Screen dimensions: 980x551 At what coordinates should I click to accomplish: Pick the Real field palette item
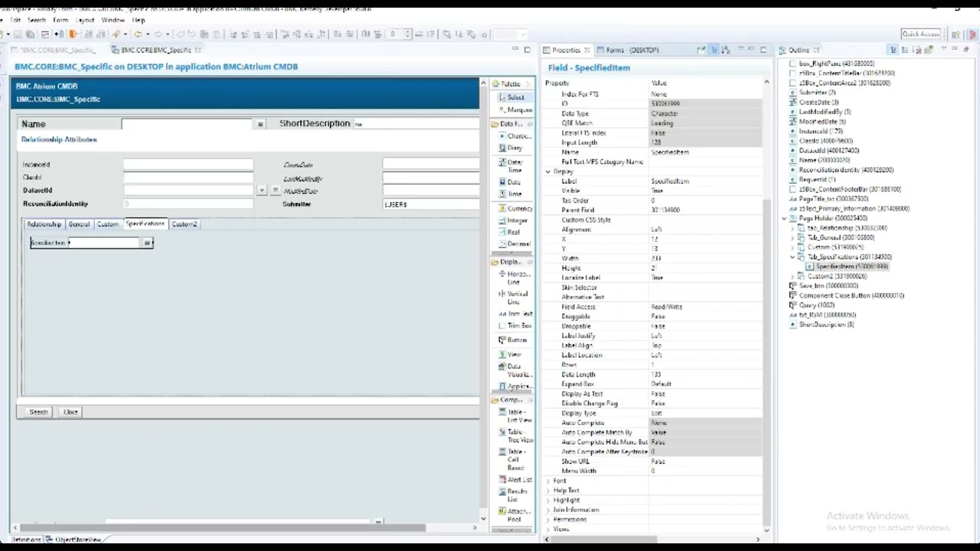pos(510,232)
